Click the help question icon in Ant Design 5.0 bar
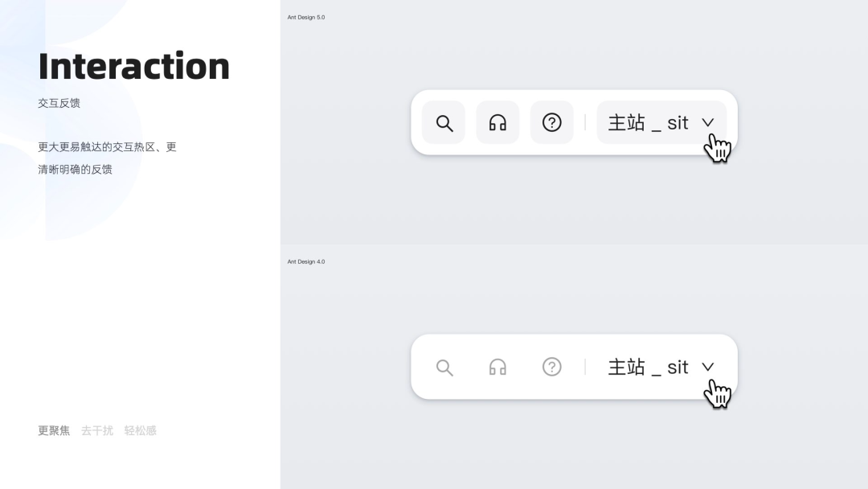 [551, 122]
